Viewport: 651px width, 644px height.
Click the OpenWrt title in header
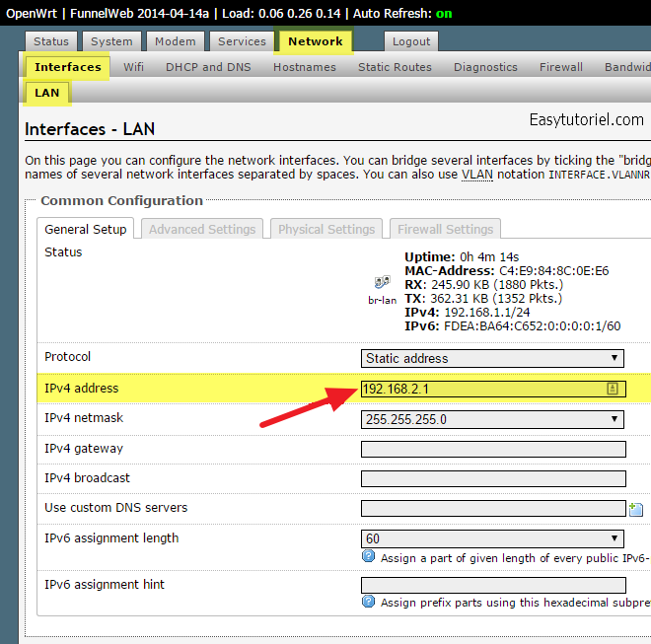pos(32,13)
